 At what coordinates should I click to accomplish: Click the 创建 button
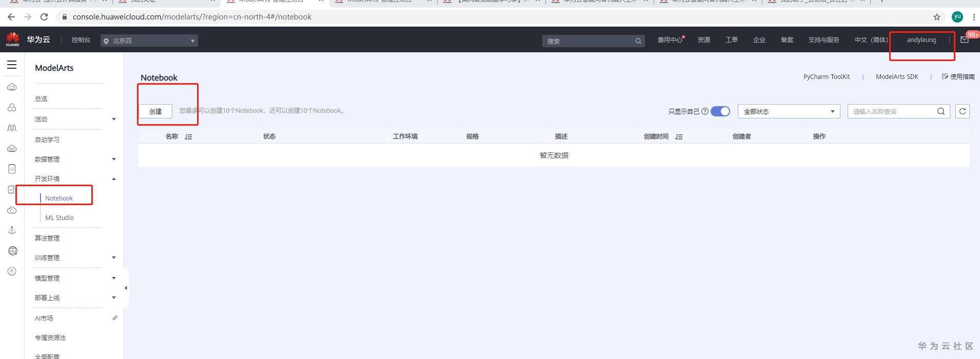click(155, 111)
